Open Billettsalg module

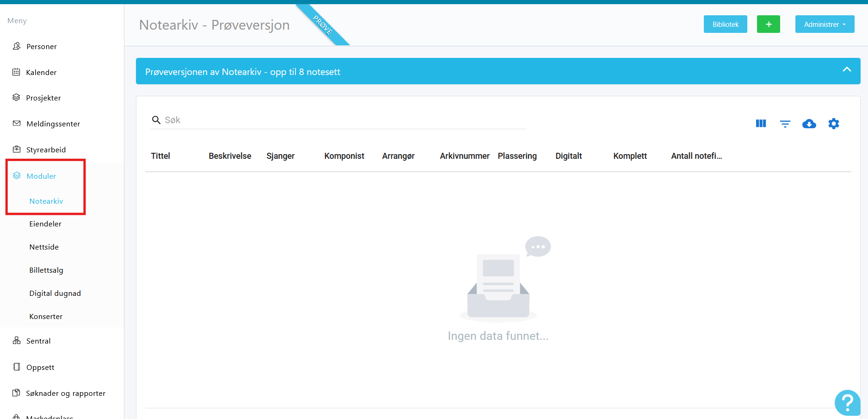(x=46, y=270)
